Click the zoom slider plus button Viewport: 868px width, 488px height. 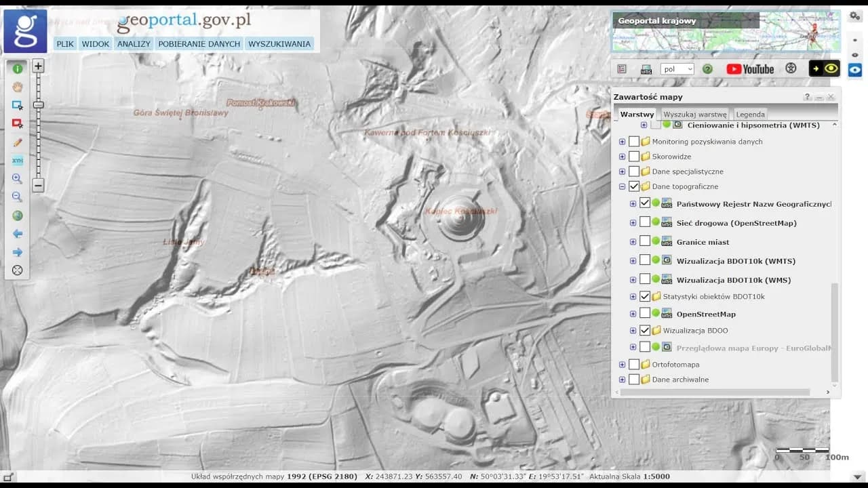coord(39,66)
